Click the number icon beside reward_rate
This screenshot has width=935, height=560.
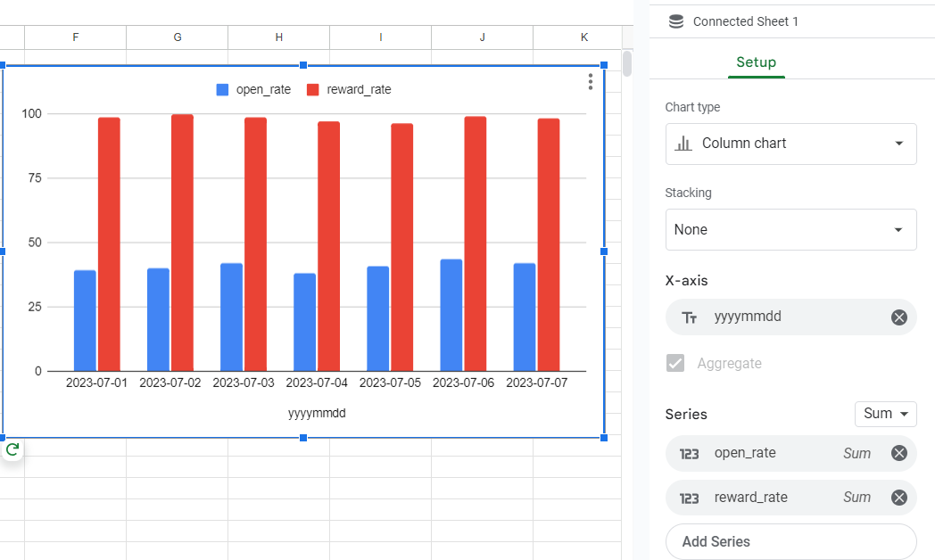[x=690, y=498]
